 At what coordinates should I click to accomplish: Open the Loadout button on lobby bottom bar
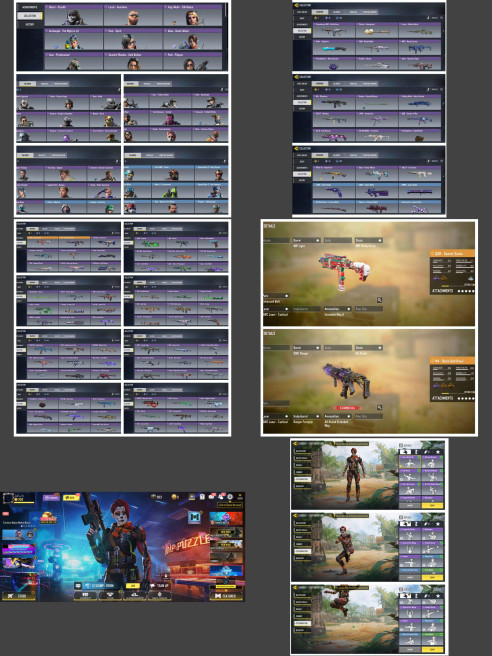pos(85,596)
